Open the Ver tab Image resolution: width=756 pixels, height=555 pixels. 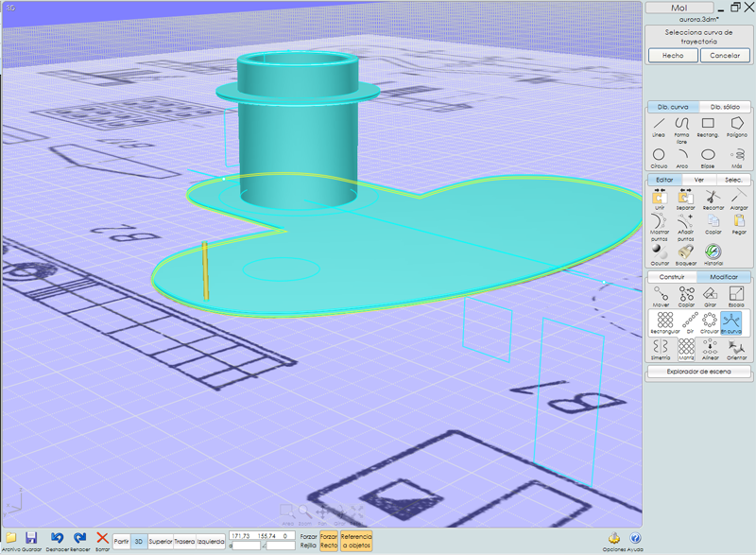pyautogui.click(x=699, y=180)
